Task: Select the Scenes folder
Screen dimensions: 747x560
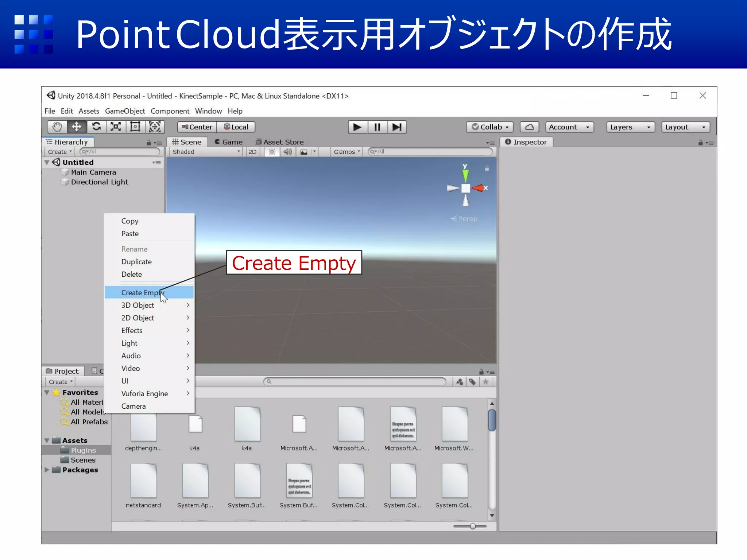Action: point(83,460)
